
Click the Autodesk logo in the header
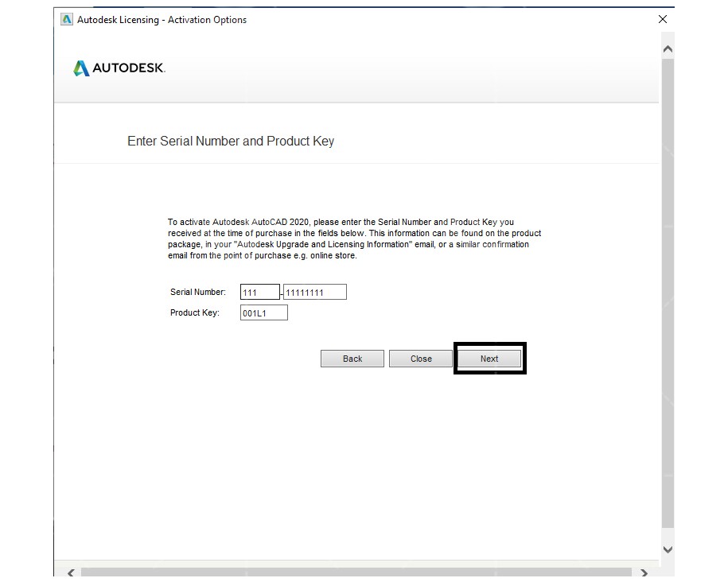[x=119, y=68]
